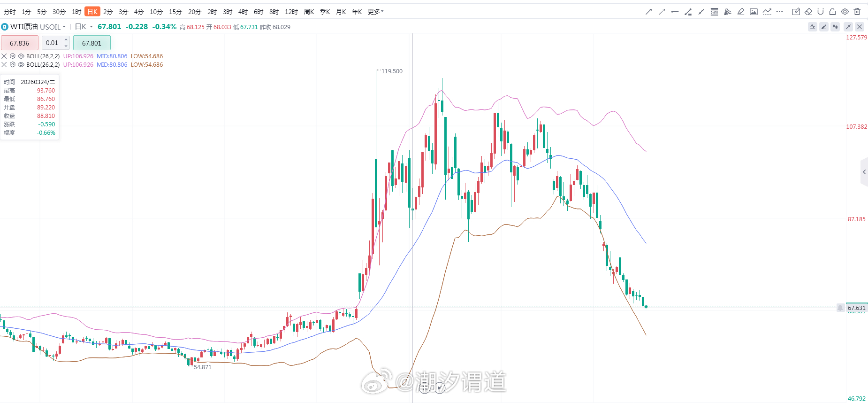Switch to the 4分 timeframe

click(139, 12)
